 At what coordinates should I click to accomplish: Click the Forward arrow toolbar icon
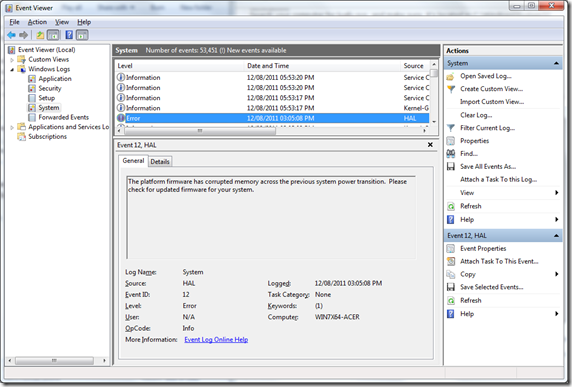pos(23,35)
